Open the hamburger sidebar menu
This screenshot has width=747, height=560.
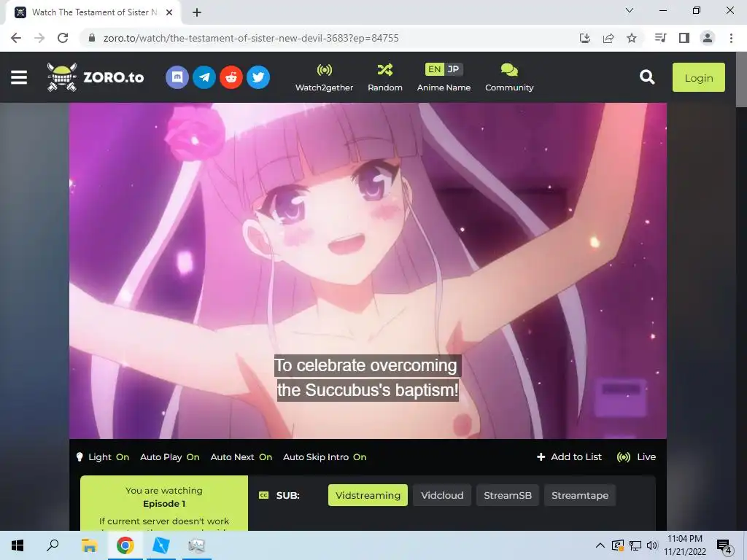click(x=18, y=77)
